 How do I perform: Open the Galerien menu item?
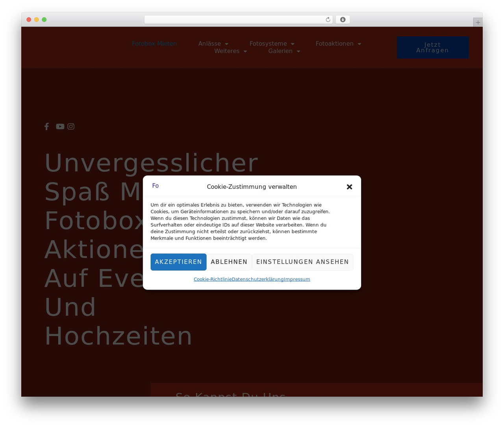pos(280,51)
